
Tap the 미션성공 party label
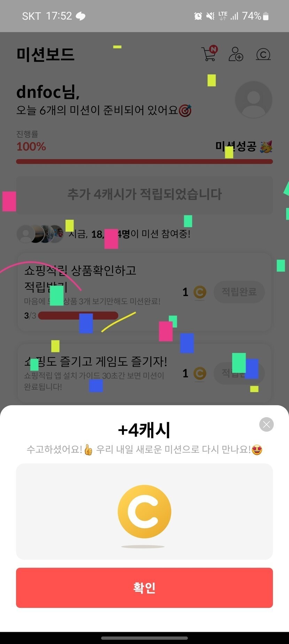244,146
